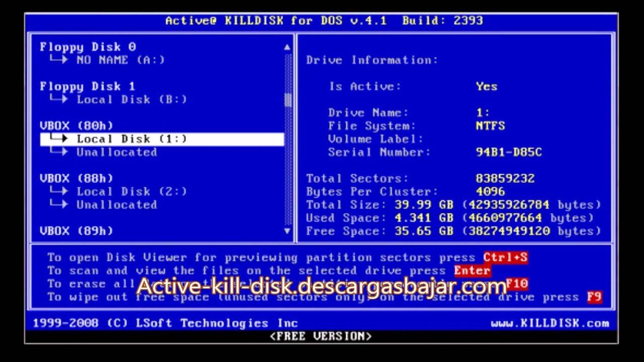Image resolution: width=644 pixels, height=362 pixels.
Task: Select Unallocated space under VBOX (88h)
Action: click(117, 205)
